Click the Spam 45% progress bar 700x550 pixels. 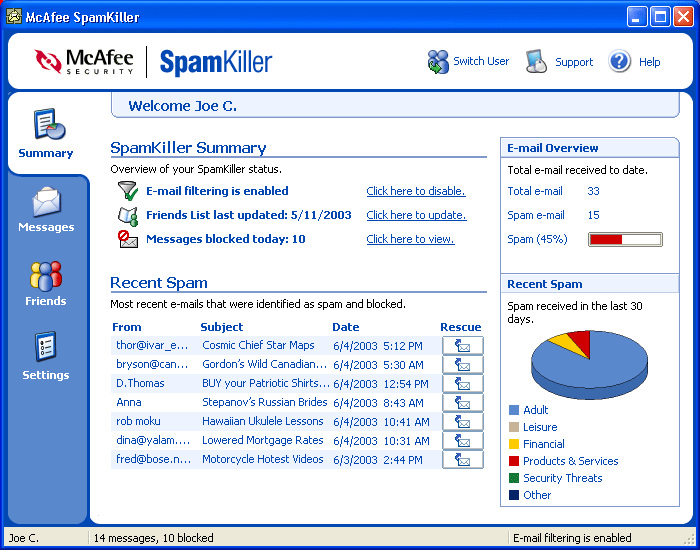625,240
